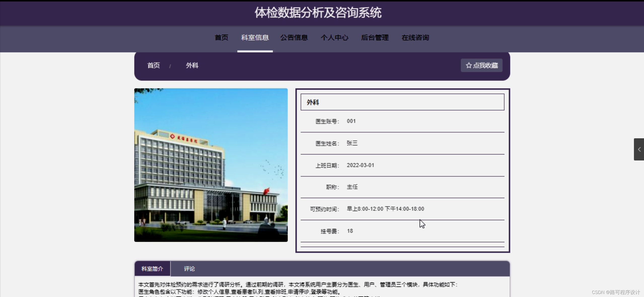Viewport: 644px width, 297px height.
Task: Click the 医生姓名 value 张三
Action: [x=352, y=143]
